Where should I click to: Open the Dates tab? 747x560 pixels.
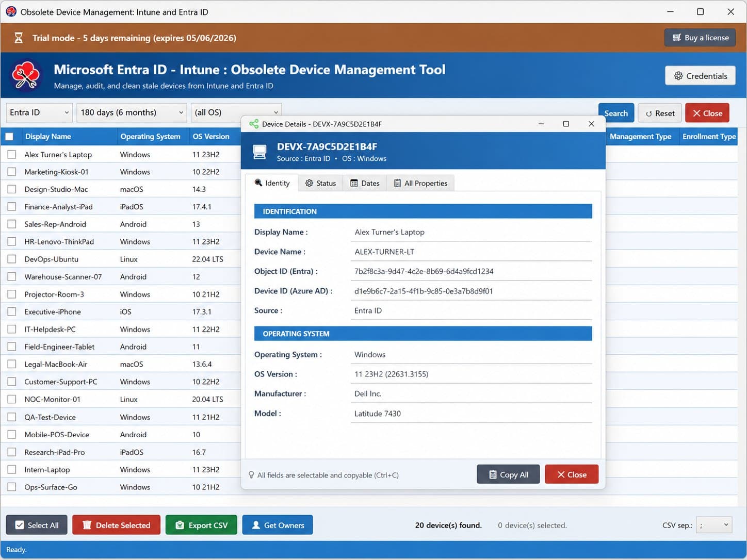(x=365, y=183)
